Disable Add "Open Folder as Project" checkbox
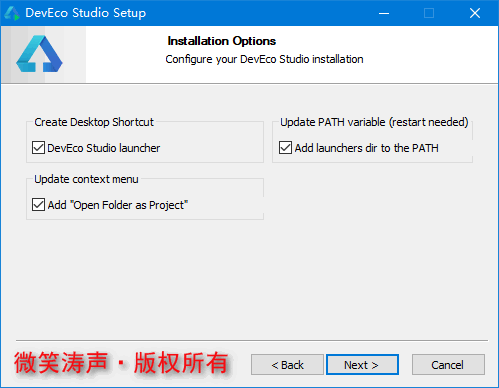Image resolution: width=499 pixels, height=388 pixels. [38, 205]
